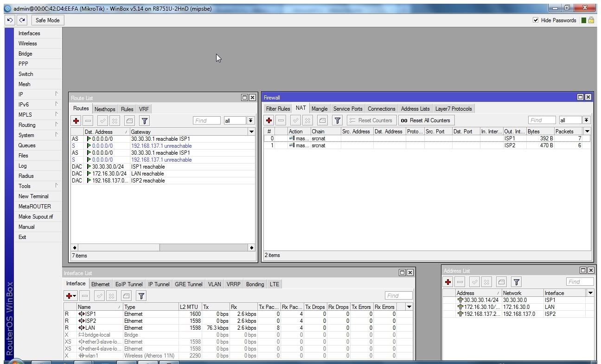Screen dimensions: 601x364
Task: Toggle the Hide Passwords checkbox
Action: point(536,20)
